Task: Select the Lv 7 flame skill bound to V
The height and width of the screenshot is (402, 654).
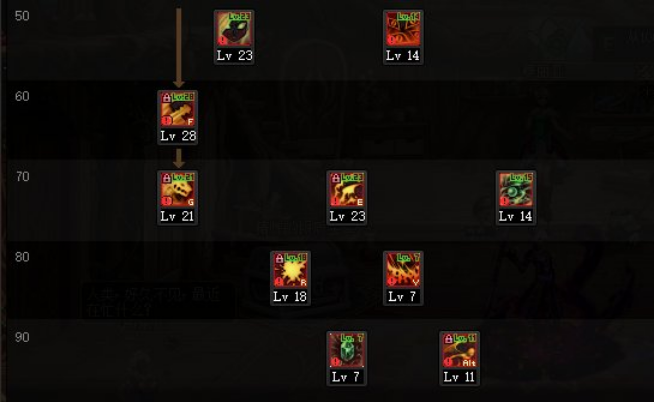Action: pos(403,278)
